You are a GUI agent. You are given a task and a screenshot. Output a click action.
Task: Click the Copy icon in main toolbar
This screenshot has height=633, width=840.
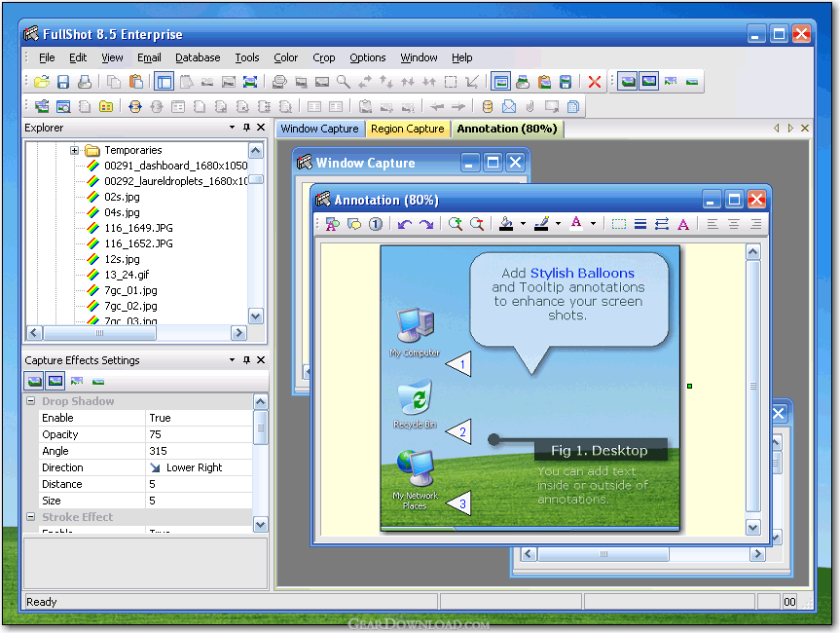click(113, 82)
